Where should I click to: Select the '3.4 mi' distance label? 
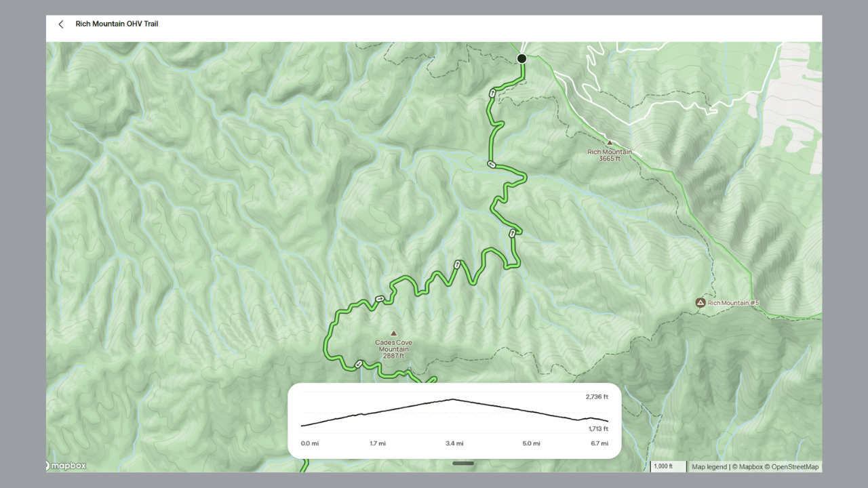tap(454, 443)
